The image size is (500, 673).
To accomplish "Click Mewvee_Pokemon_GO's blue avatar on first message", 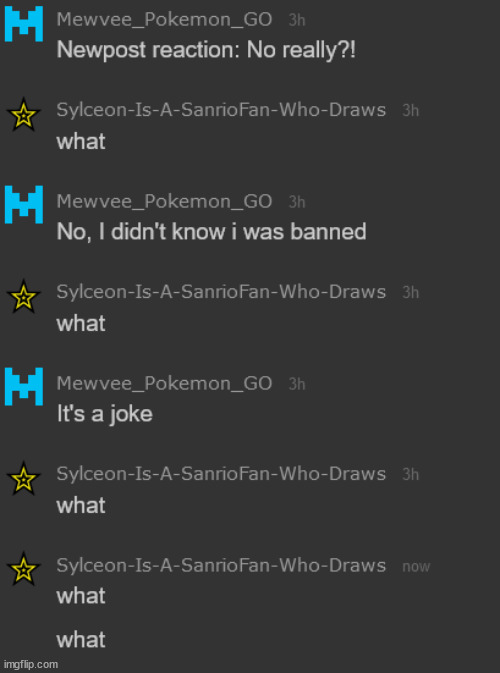I will pos(24,24).
